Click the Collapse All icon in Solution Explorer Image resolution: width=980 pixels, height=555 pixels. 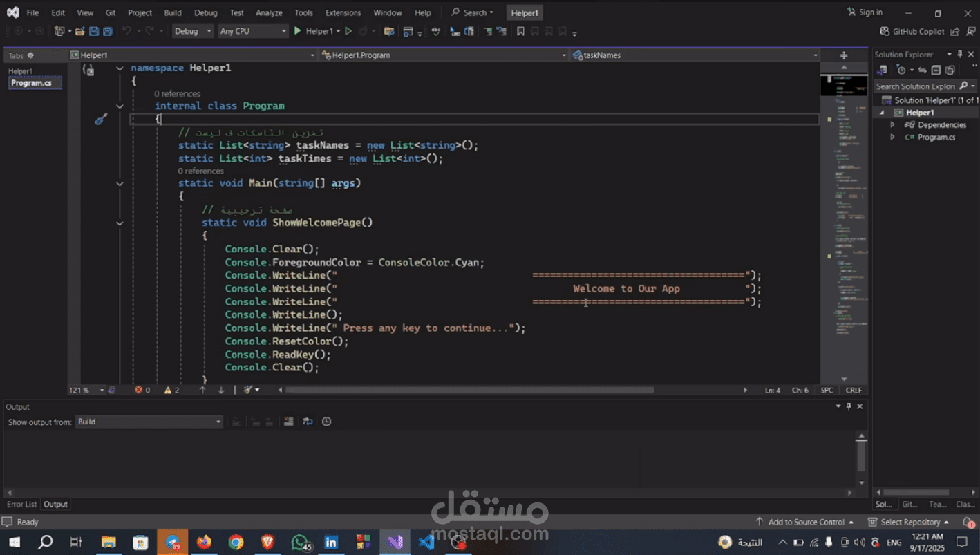pos(936,70)
